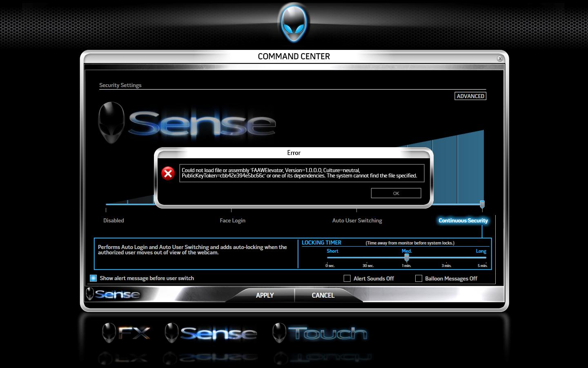Select the Face Login security level
Image resolution: width=588 pixels, height=368 pixels.
point(232,220)
